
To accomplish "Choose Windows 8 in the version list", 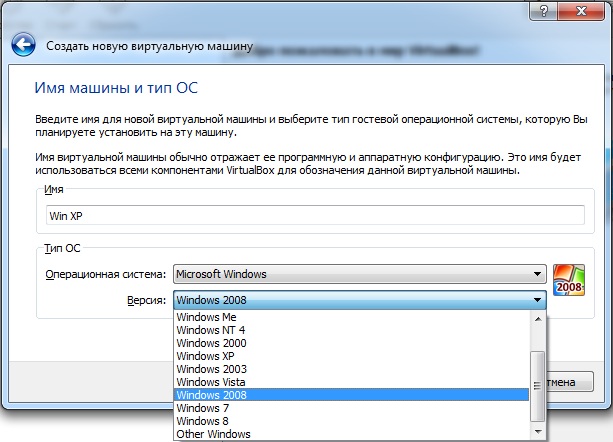I will tap(351, 421).
